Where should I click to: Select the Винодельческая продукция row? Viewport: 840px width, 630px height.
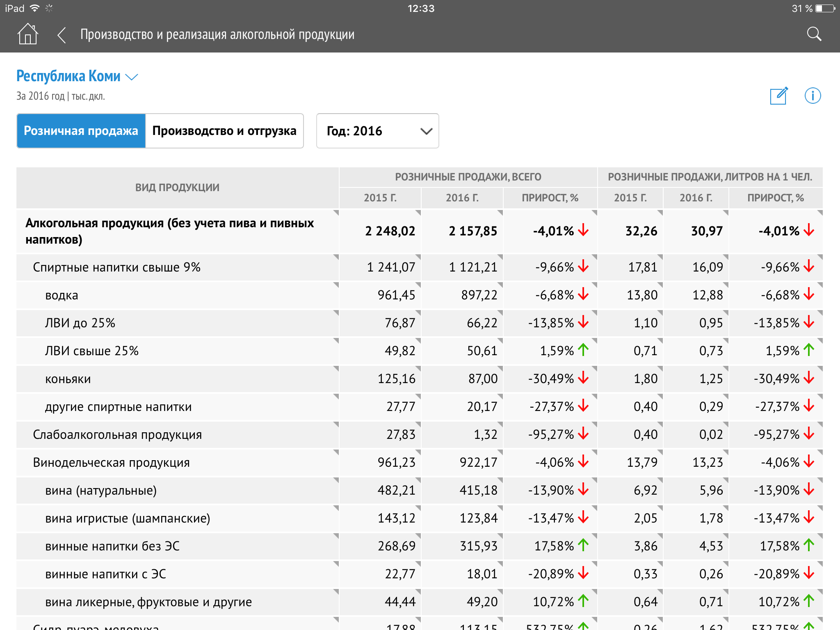pyautogui.click(x=111, y=463)
